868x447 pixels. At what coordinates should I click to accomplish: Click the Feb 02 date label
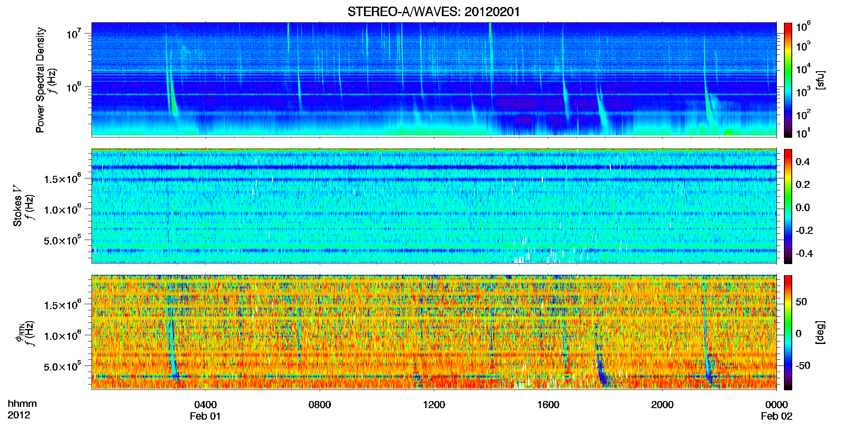pos(776,416)
